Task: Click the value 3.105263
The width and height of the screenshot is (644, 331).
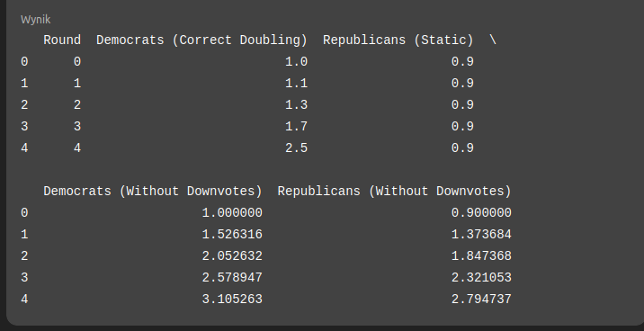Action: click(x=232, y=300)
